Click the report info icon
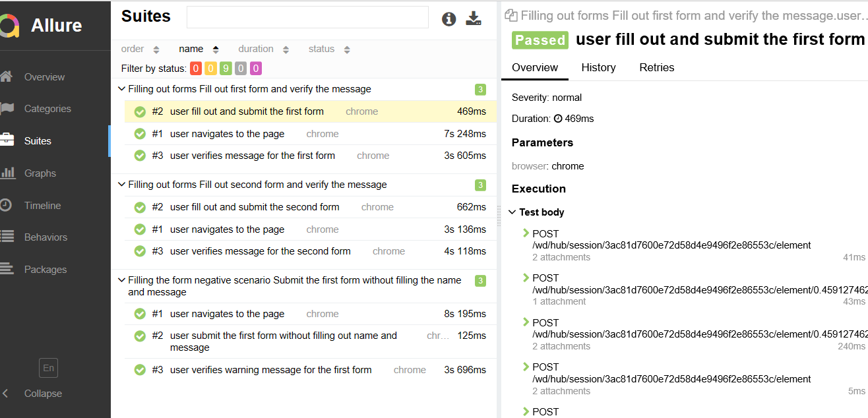The image size is (868, 418). click(x=449, y=18)
